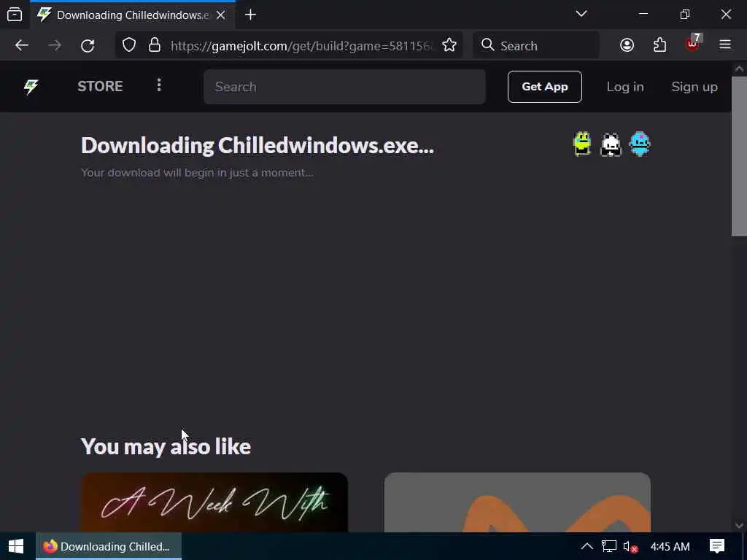Open a new browser tab
This screenshot has height=560, width=747.
[251, 15]
